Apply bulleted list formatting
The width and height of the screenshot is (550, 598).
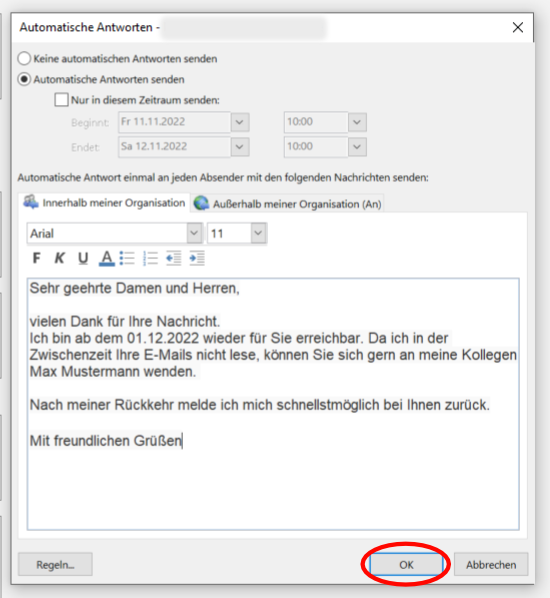tap(127, 258)
